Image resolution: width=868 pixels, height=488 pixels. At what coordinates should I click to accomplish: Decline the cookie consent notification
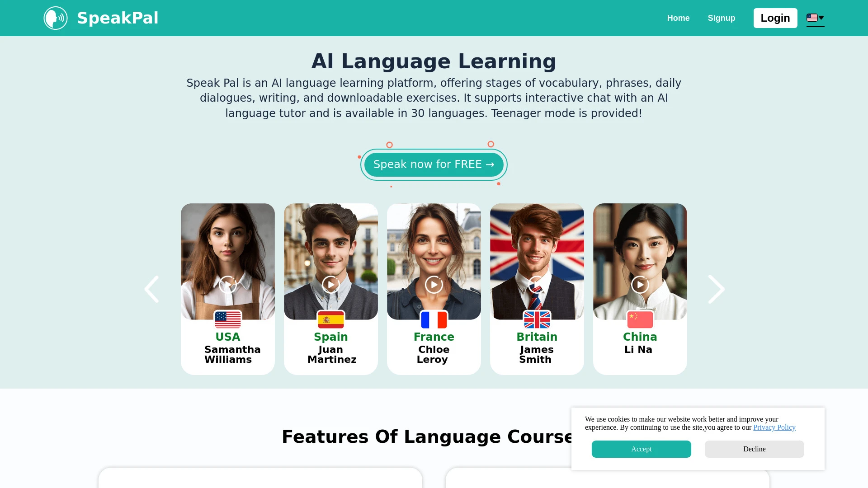754,449
